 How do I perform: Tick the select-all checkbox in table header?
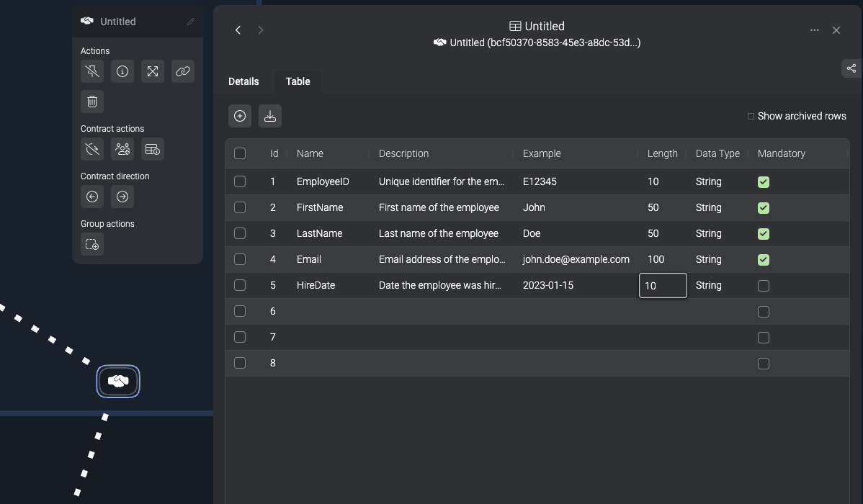[x=240, y=153]
